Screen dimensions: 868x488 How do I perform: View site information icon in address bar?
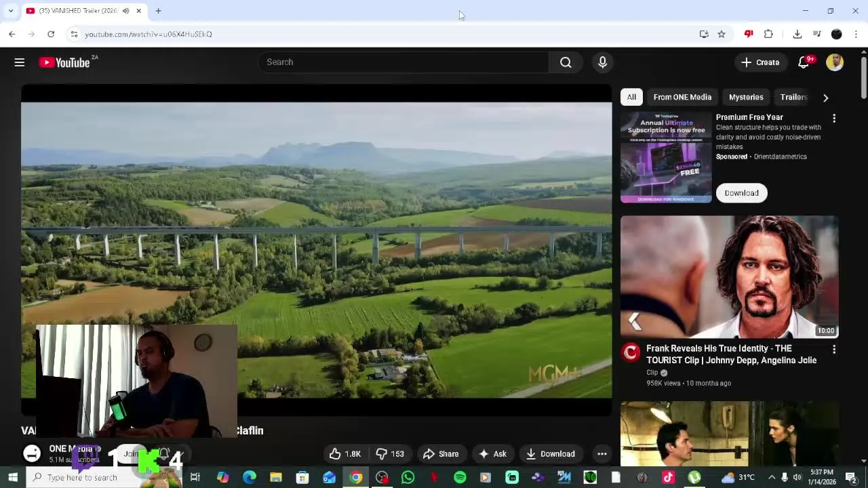pyautogui.click(x=74, y=34)
